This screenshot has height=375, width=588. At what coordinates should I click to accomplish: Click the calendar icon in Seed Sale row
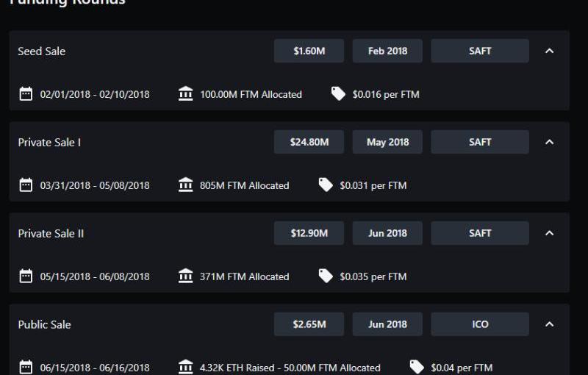click(26, 94)
